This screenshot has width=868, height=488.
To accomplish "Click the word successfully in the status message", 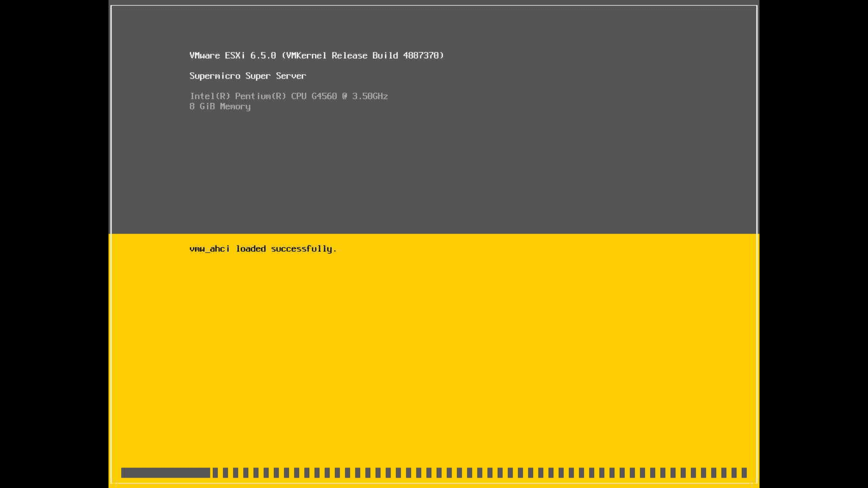I will point(302,249).
